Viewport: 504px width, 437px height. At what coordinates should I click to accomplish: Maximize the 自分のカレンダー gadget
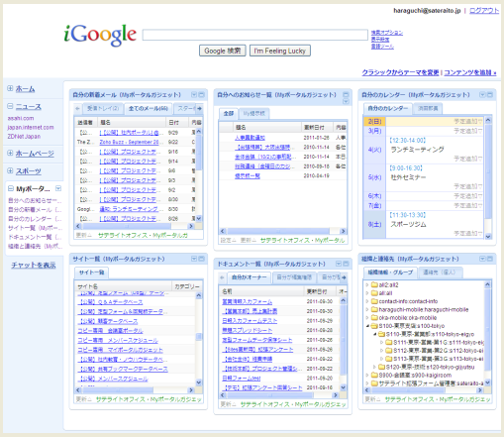(x=490, y=95)
